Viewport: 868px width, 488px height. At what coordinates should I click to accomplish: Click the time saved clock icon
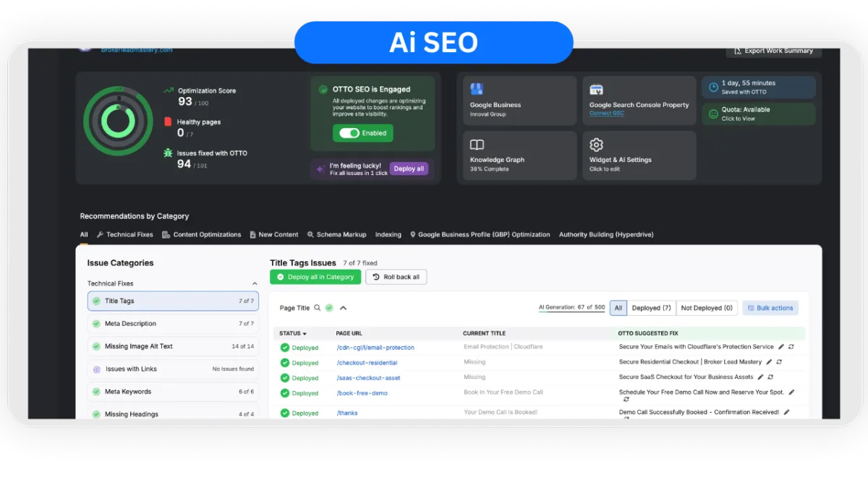[x=713, y=87]
